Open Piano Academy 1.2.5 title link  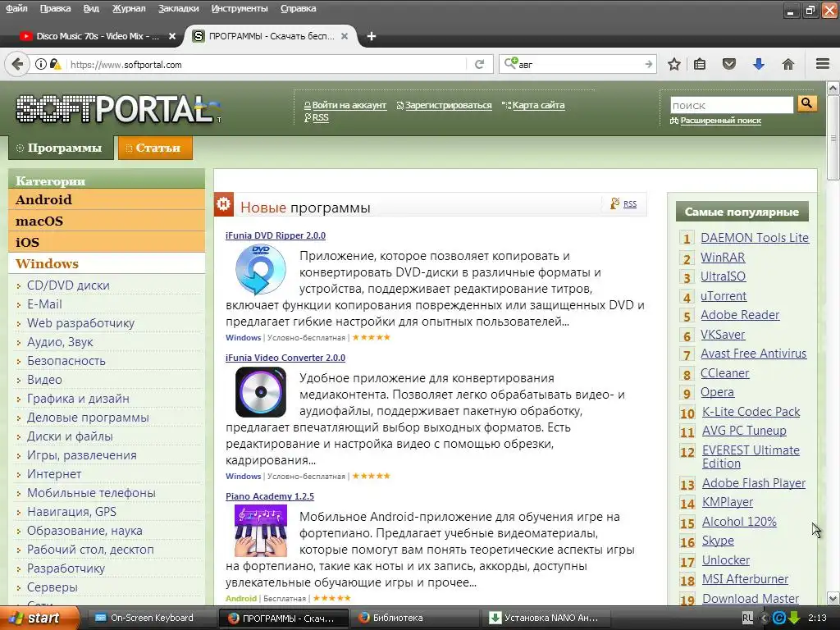[269, 496]
